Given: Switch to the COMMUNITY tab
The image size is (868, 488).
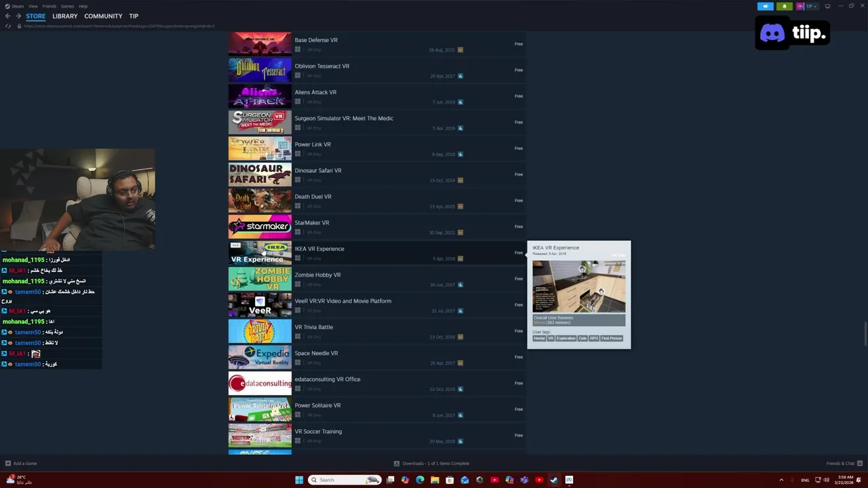Looking at the screenshot, I should pyautogui.click(x=103, y=16).
